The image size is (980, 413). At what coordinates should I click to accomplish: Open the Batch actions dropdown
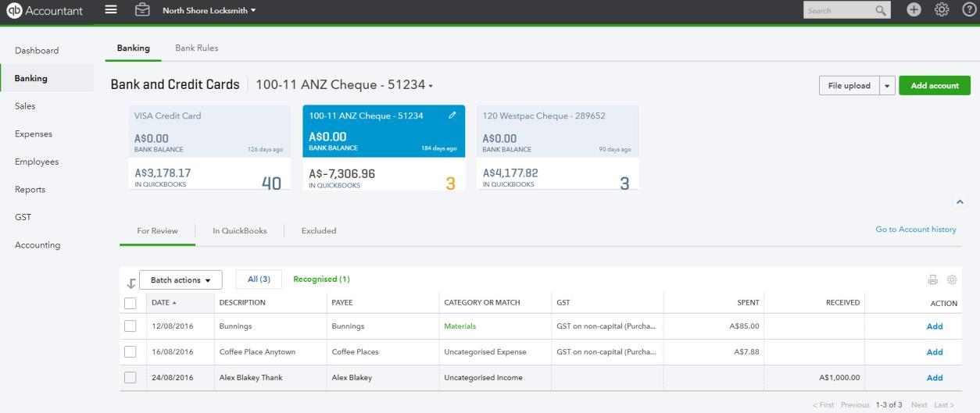point(181,280)
